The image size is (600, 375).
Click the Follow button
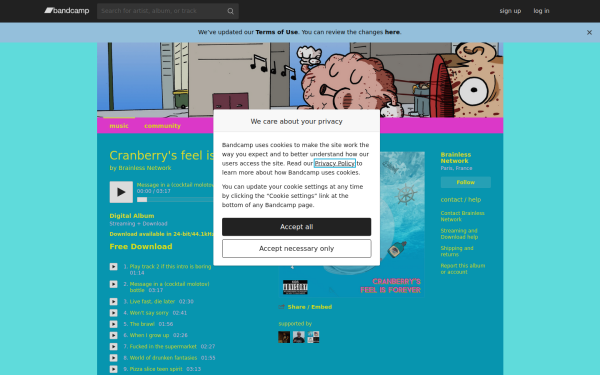coord(466,183)
